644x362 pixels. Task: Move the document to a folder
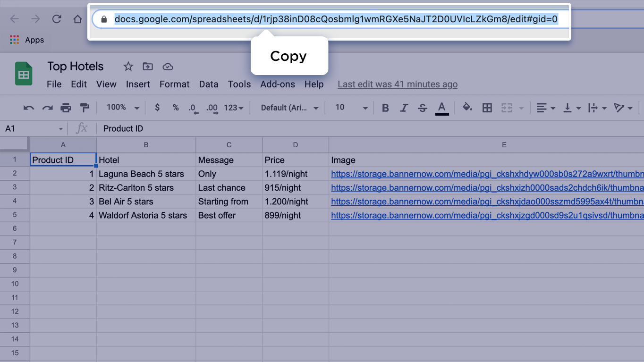tap(148, 67)
